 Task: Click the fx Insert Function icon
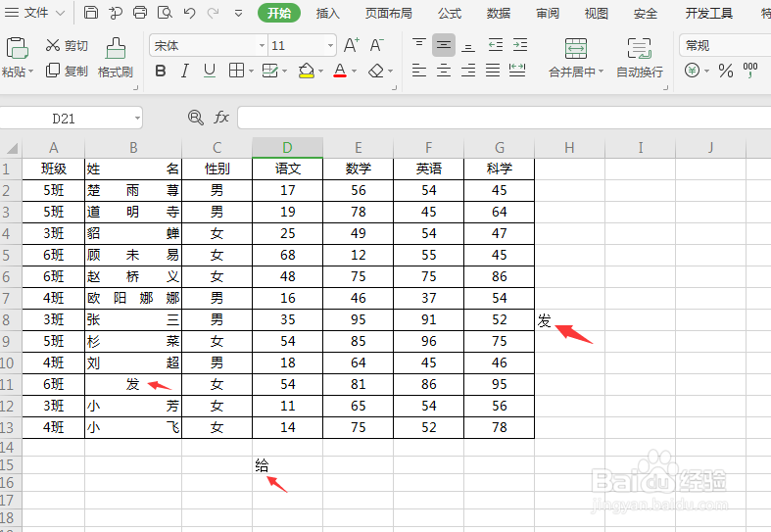[x=221, y=117]
